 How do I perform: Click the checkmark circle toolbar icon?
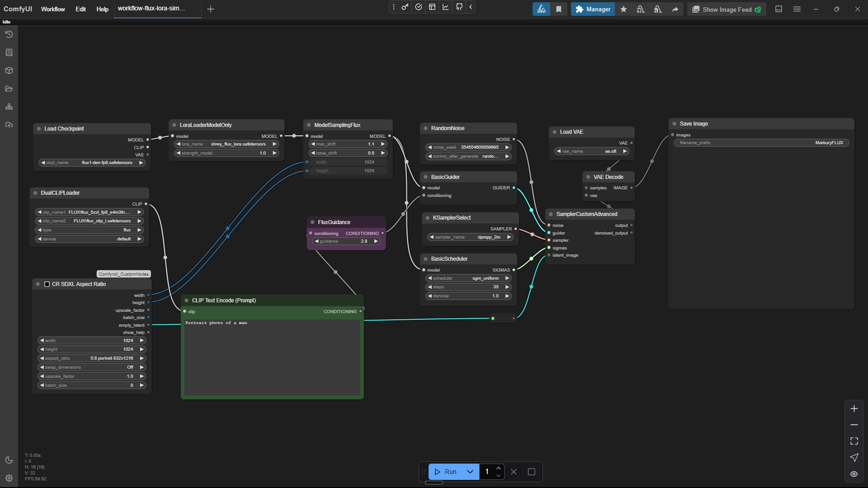click(x=419, y=7)
